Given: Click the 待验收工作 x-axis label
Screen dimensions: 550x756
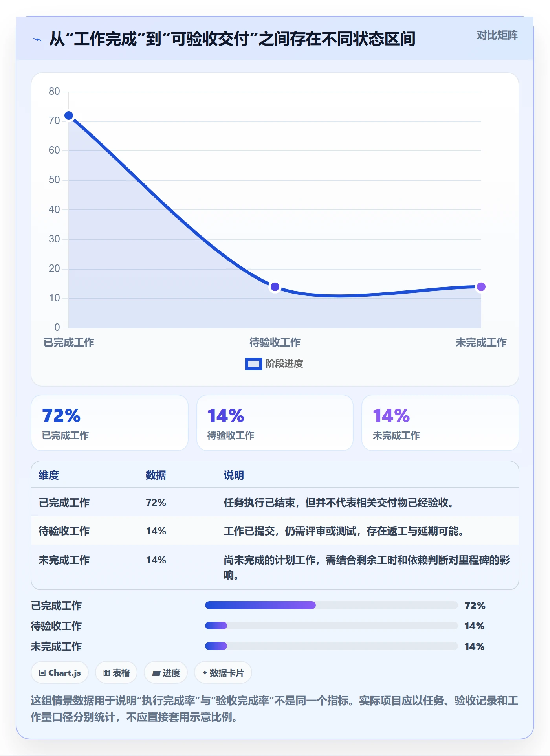Looking at the screenshot, I should click(x=275, y=343).
